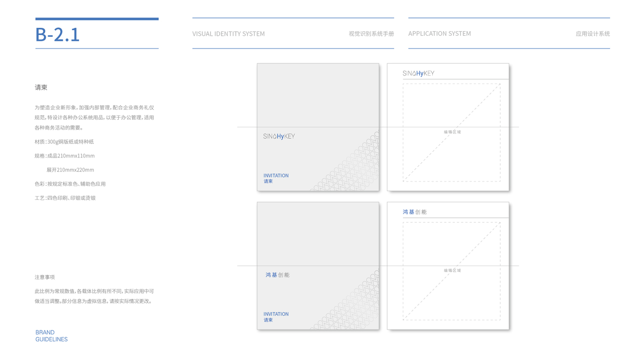Click the "色彩:按规定标准色、辅助色应用" line
This screenshot has height=362, width=644.
(70, 184)
